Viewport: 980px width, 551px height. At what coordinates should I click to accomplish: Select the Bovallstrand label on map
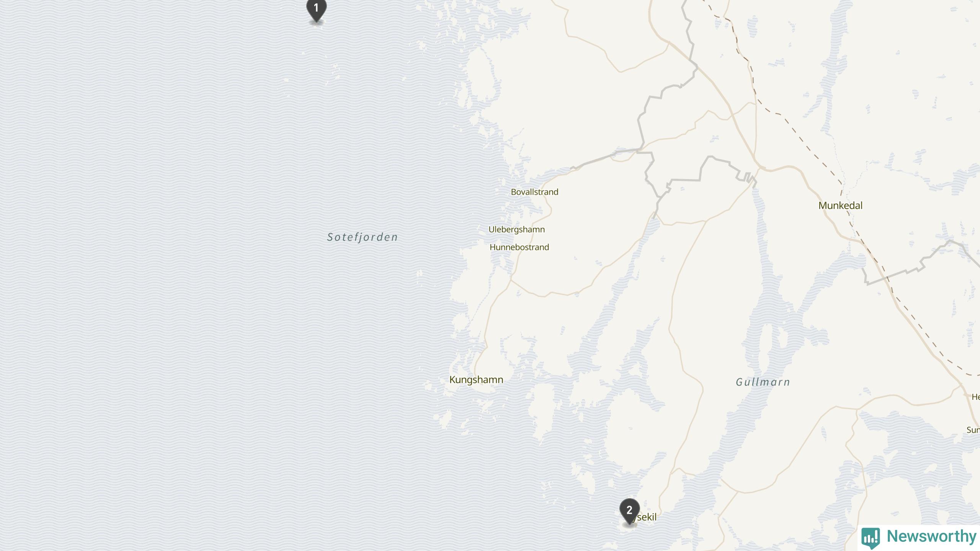[x=534, y=192]
